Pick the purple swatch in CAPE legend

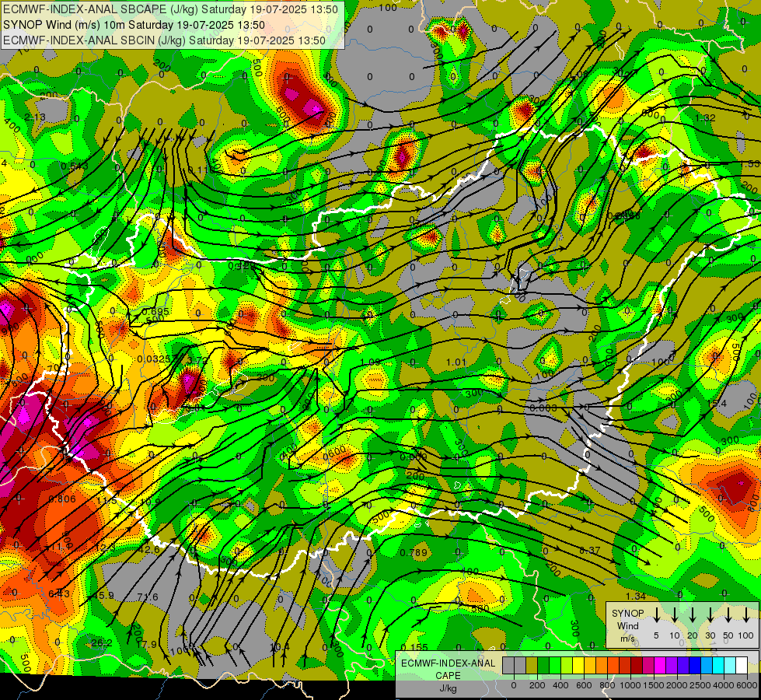pos(672,665)
